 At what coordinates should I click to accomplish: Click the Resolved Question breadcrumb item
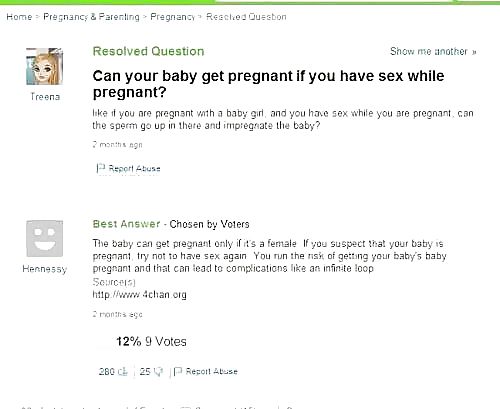click(246, 17)
